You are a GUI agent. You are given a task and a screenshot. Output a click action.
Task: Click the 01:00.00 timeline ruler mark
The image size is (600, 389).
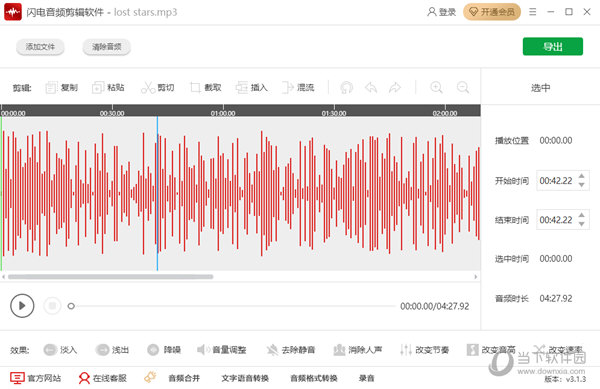[223, 113]
